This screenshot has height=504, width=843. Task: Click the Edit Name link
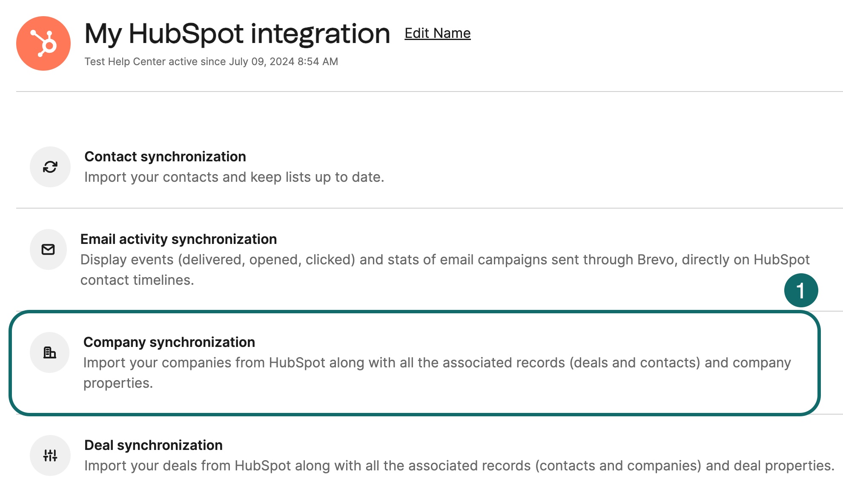pos(437,33)
